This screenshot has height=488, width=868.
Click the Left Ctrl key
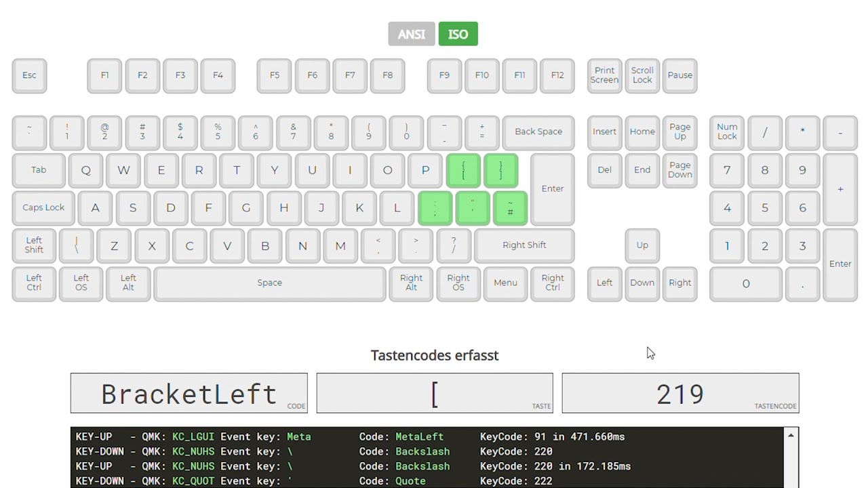[34, 283]
